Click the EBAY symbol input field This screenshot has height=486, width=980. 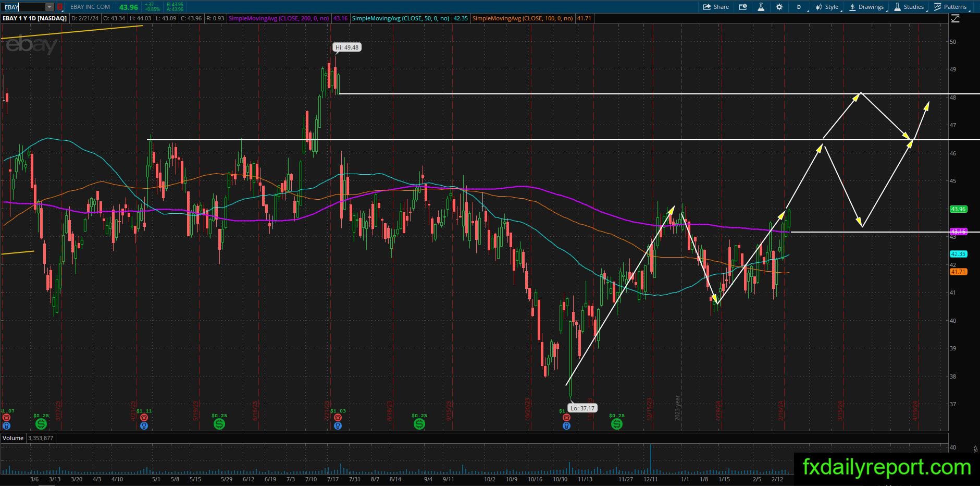tap(23, 7)
